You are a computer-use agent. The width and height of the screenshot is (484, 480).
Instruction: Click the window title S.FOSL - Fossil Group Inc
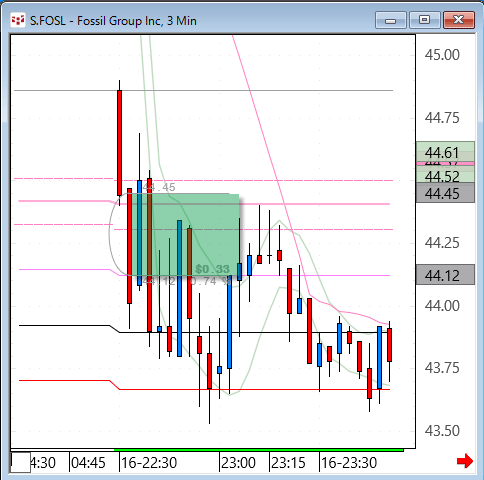[x=113, y=21]
